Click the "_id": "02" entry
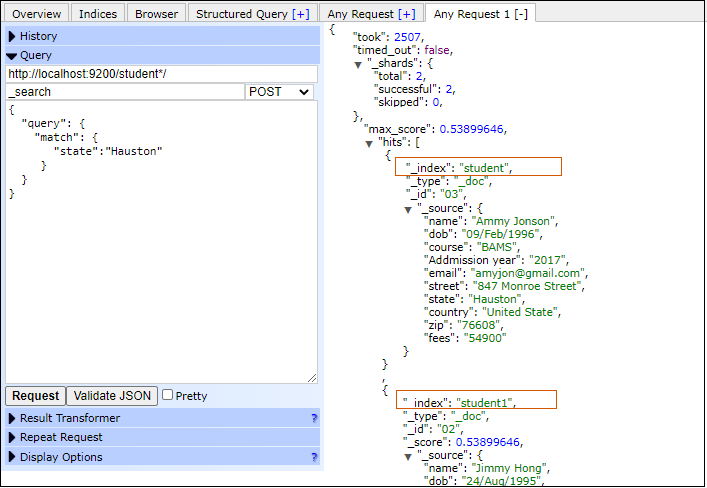The width and height of the screenshot is (707, 488). pyautogui.click(x=433, y=429)
